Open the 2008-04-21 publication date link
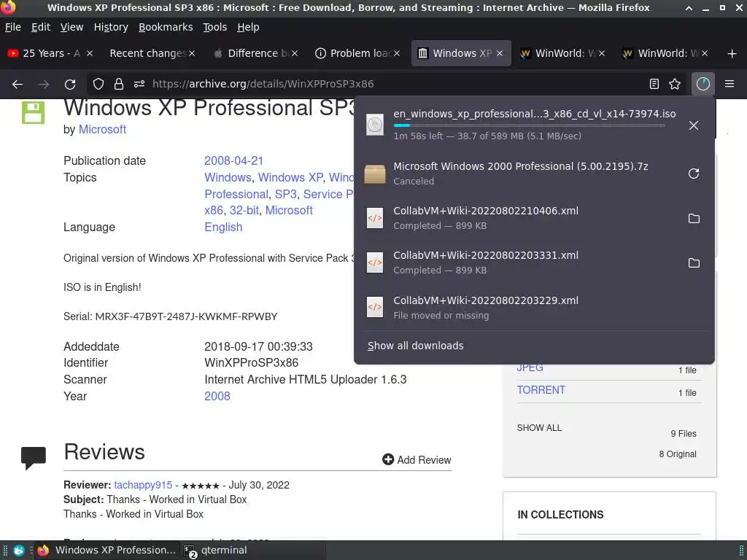 click(x=233, y=161)
